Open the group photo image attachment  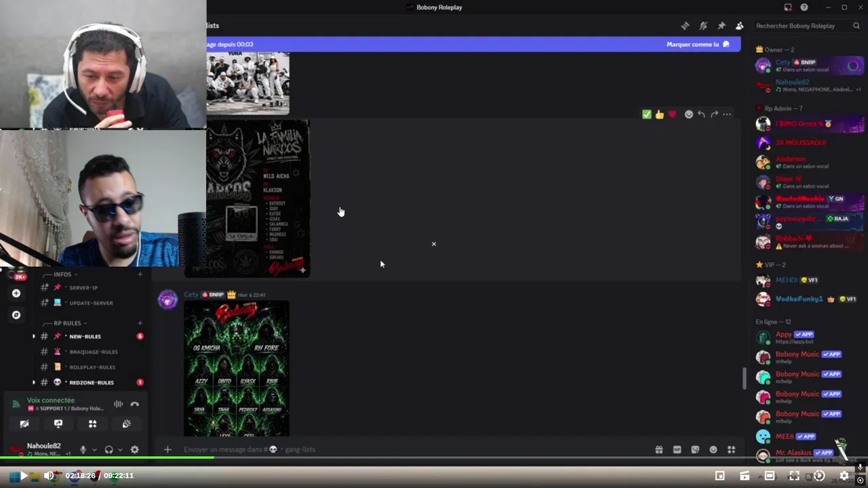(x=248, y=83)
